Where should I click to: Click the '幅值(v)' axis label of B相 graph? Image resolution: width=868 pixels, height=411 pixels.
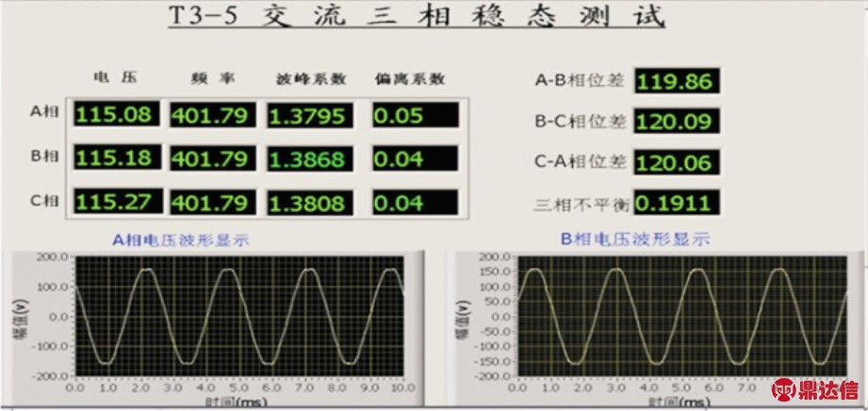462,319
